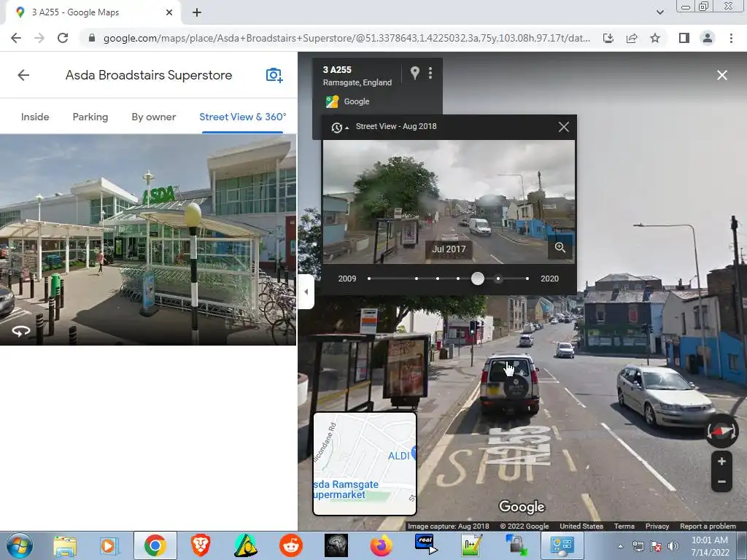The width and height of the screenshot is (747, 560).
Task: Bookmark this page with star icon
Action: [x=655, y=38]
